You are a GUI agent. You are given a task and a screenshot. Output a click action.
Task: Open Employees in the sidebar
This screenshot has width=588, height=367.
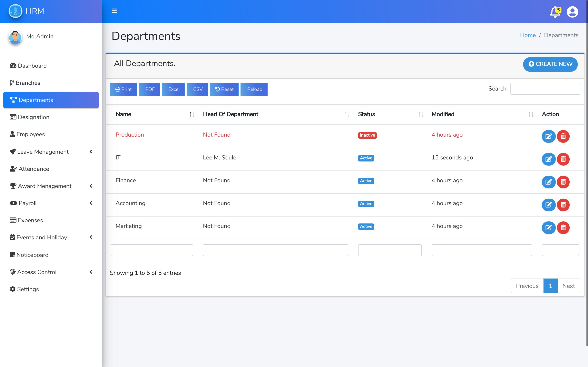click(30, 134)
